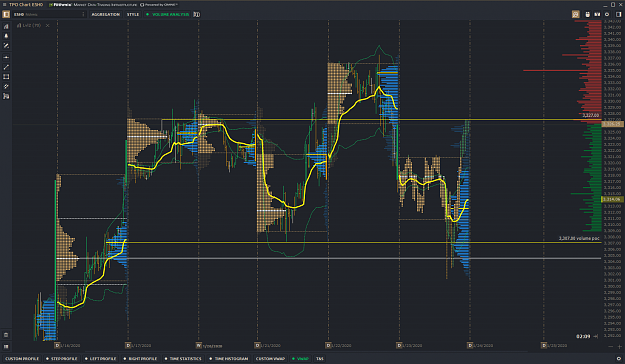
Task: Zoom out with the minus icon near time axis
Action: click(611, 346)
